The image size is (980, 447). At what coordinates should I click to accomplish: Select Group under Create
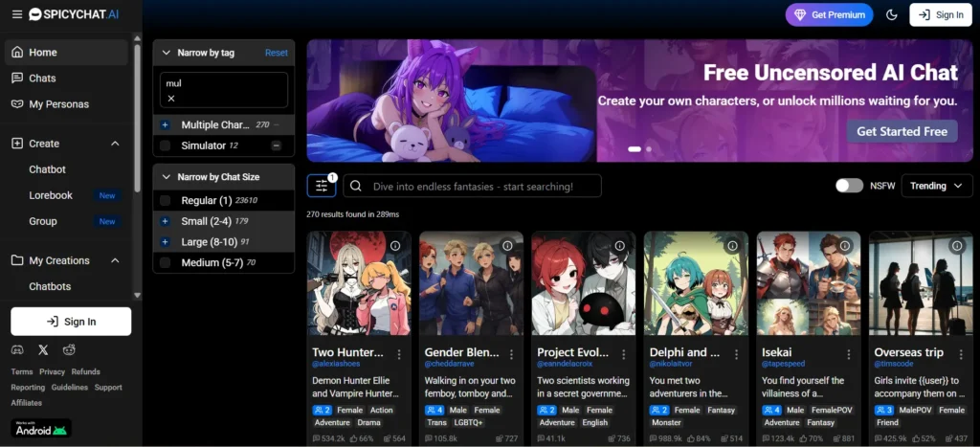(x=43, y=221)
